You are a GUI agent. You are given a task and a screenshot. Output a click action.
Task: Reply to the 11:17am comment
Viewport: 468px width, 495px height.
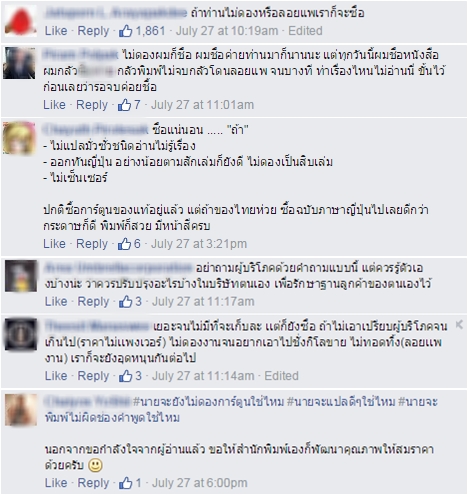coord(93,302)
